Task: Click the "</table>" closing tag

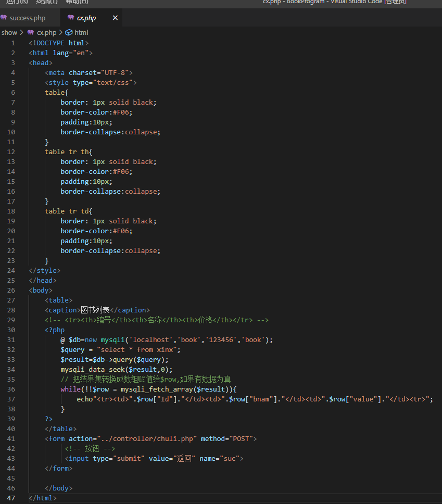Action: click(61, 429)
